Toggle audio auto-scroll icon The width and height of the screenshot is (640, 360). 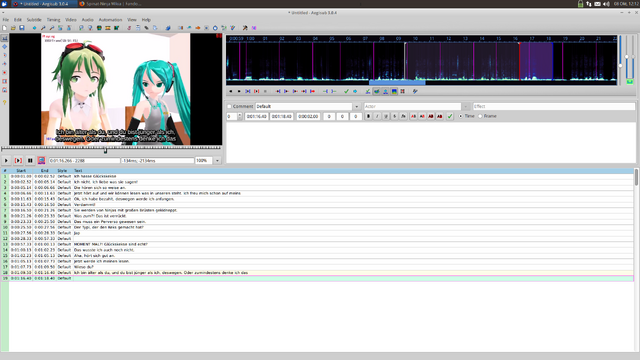coord(385,91)
